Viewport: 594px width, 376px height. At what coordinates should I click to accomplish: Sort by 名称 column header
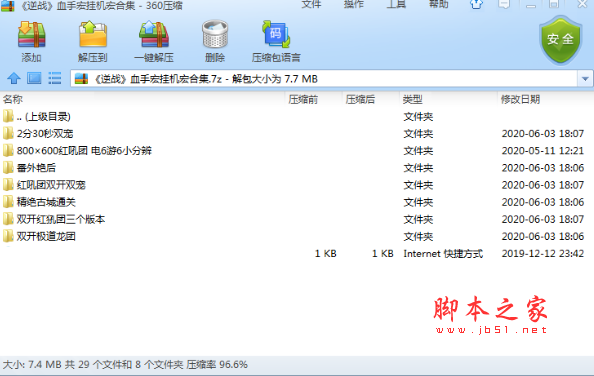tap(13, 100)
